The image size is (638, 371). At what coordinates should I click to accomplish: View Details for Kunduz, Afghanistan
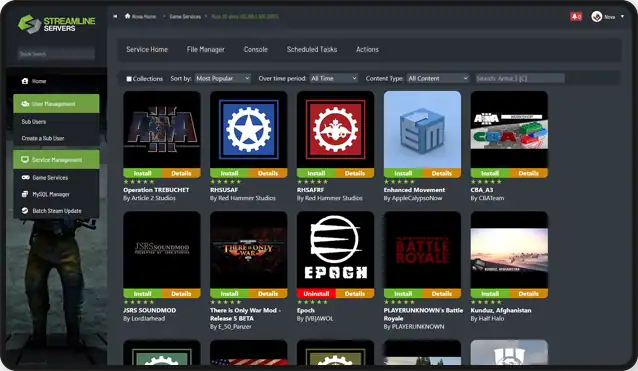[529, 294]
